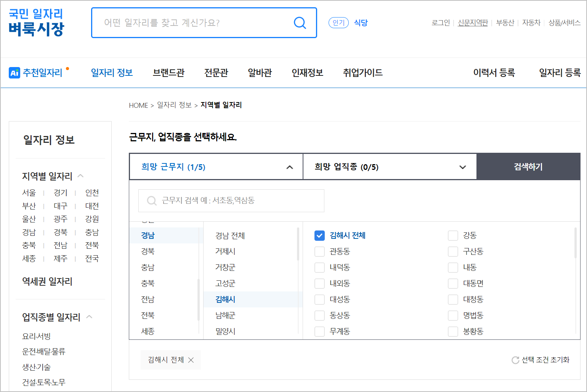Focus the 근무지 검색 input field
Viewport: 587px width, 392px height.
(x=231, y=201)
